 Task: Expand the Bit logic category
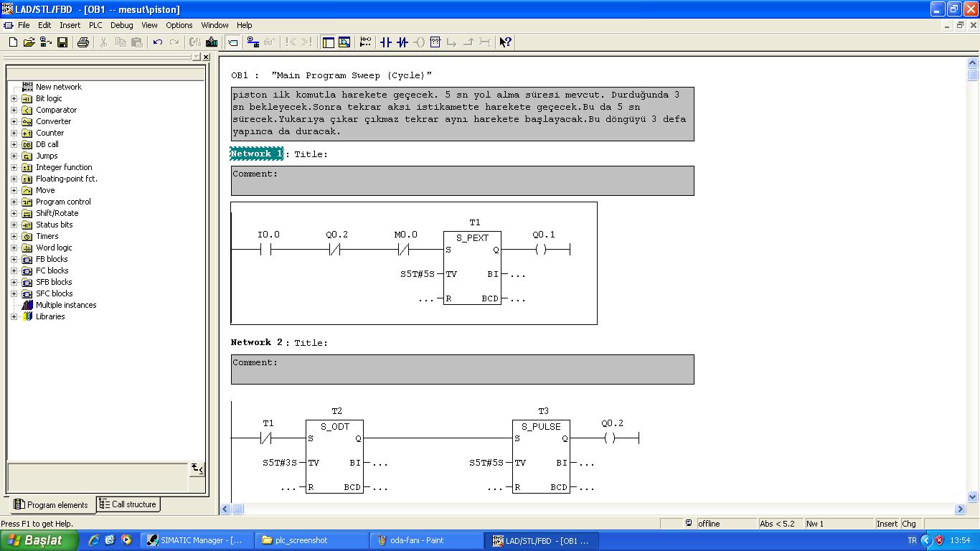[14, 98]
